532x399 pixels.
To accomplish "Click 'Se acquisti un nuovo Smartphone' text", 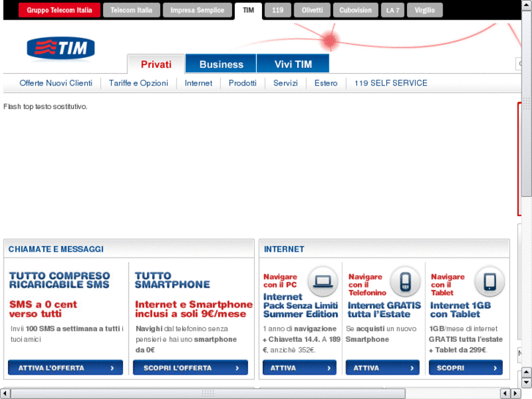I will [381, 334].
